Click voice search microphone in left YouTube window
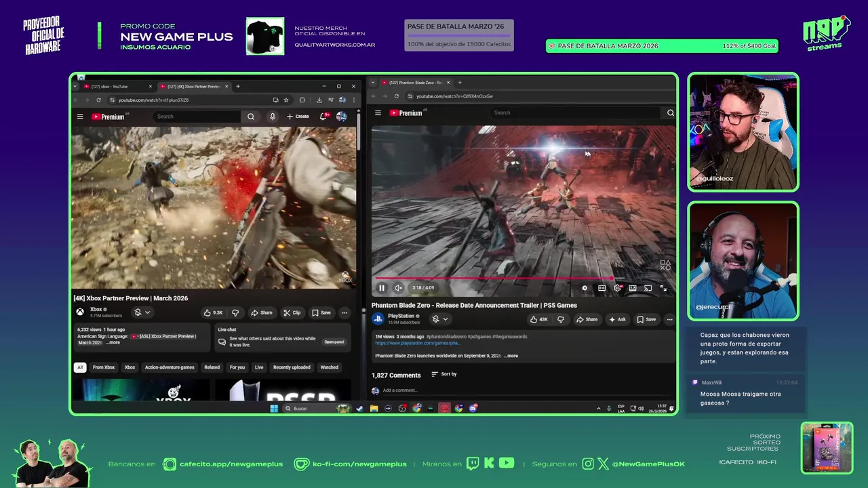This screenshot has height=488, width=868. [273, 117]
